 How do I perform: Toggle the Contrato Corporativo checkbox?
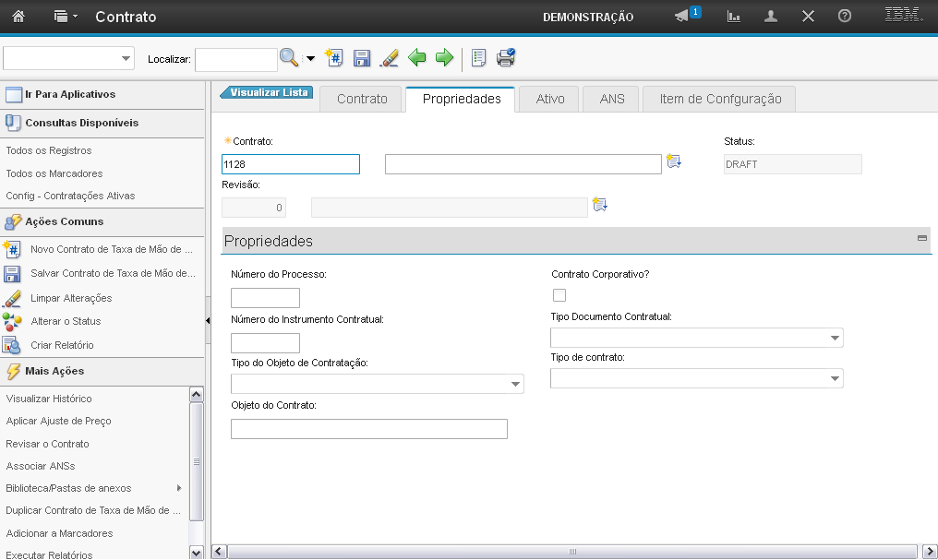559,295
